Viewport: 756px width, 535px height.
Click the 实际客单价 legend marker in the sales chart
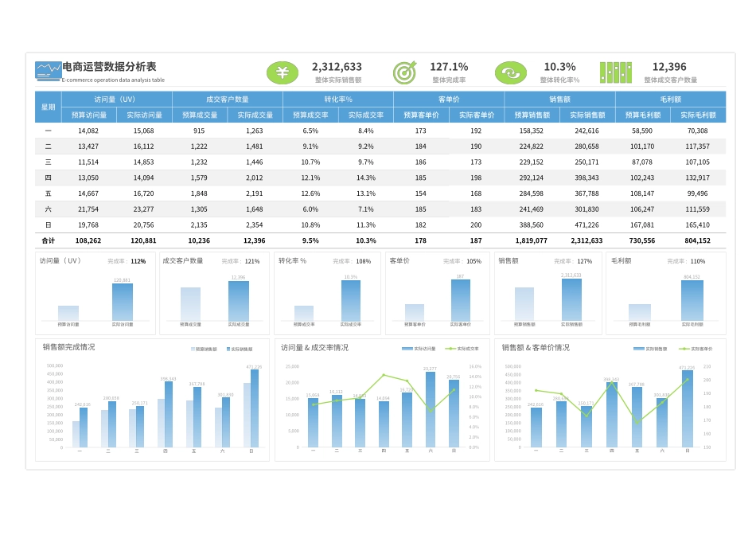tap(684, 348)
